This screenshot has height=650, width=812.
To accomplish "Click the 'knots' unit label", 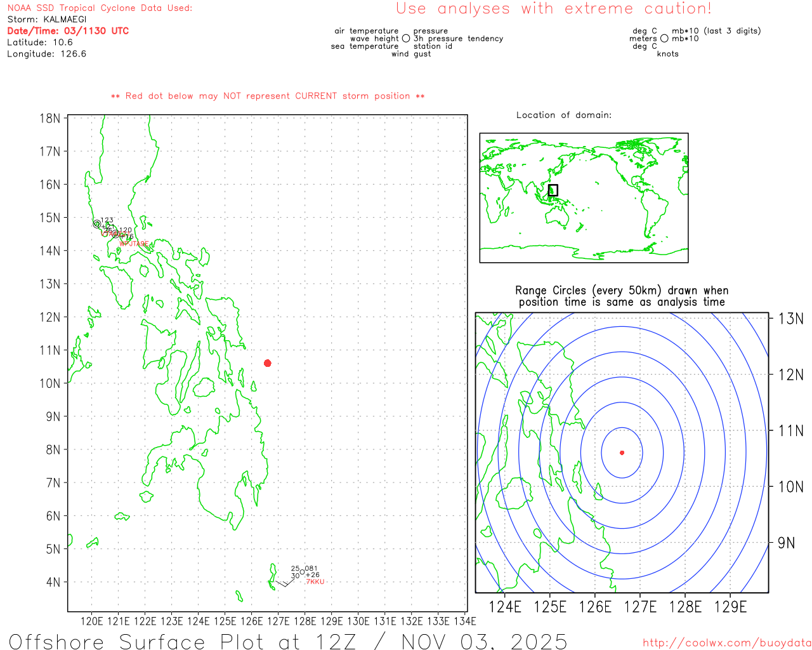I will pyautogui.click(x=668, y=54).
